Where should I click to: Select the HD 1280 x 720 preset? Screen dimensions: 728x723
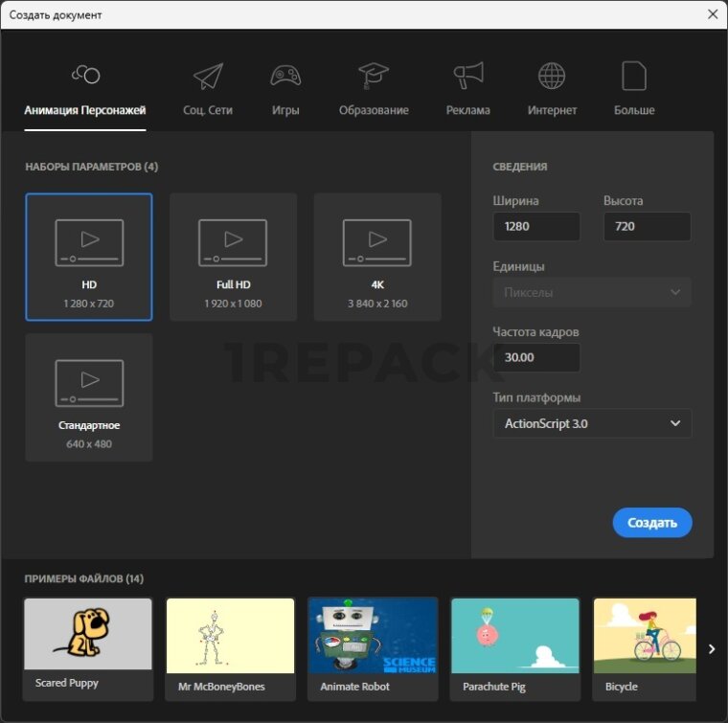coord(89,257)
